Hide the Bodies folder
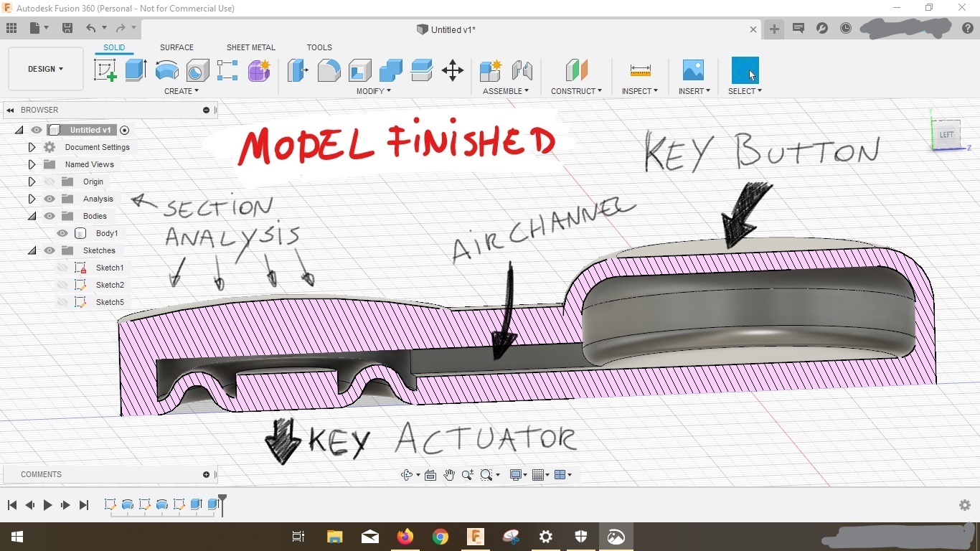The width and height of the screenshot is (980, 551). click(50, 216)
